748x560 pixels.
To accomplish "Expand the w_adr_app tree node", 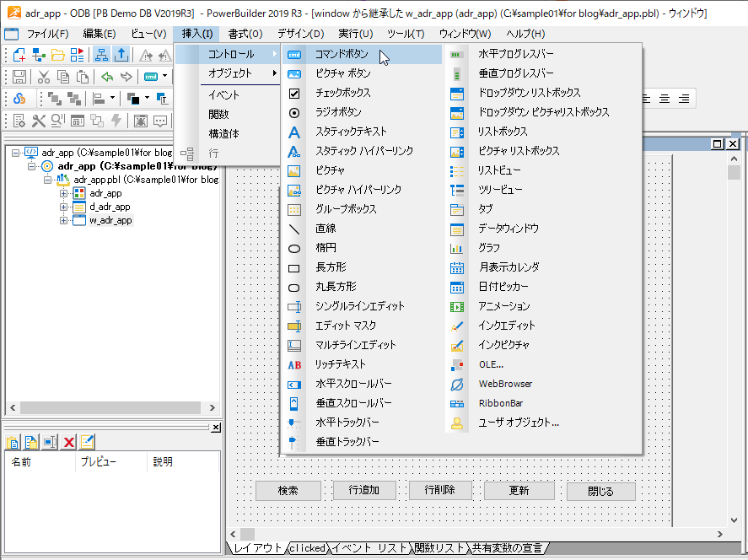I will click(64, 220).
